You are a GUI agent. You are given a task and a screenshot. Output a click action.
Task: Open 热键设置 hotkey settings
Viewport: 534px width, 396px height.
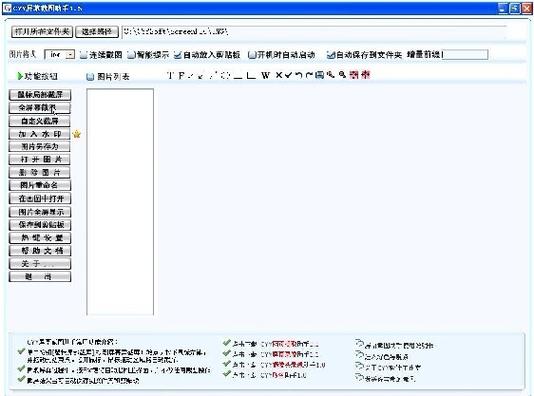(x=40, y=238)
